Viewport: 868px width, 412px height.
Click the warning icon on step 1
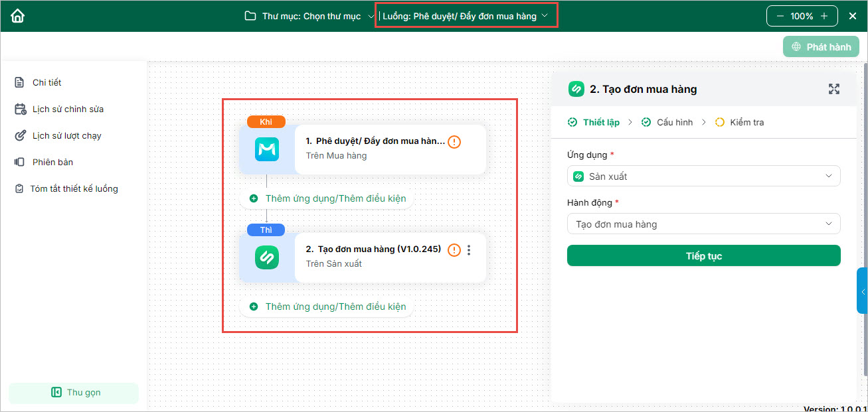point(454,141)
